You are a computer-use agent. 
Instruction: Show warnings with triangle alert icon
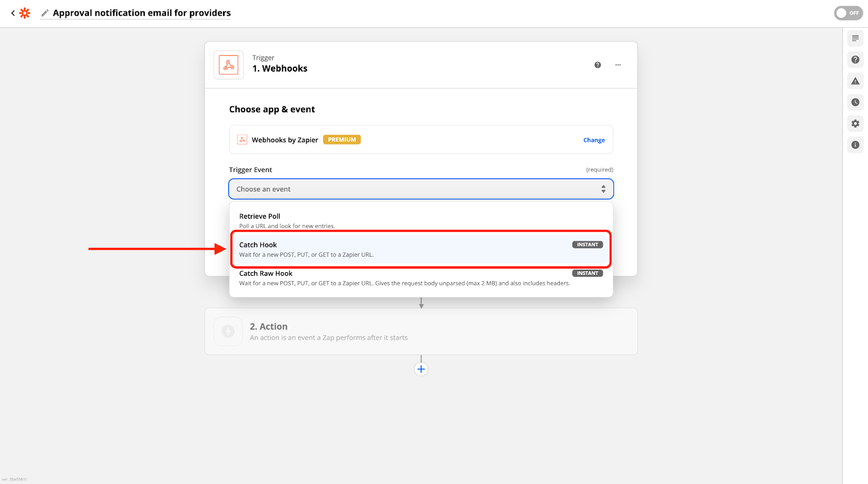[x=856, y=81]
